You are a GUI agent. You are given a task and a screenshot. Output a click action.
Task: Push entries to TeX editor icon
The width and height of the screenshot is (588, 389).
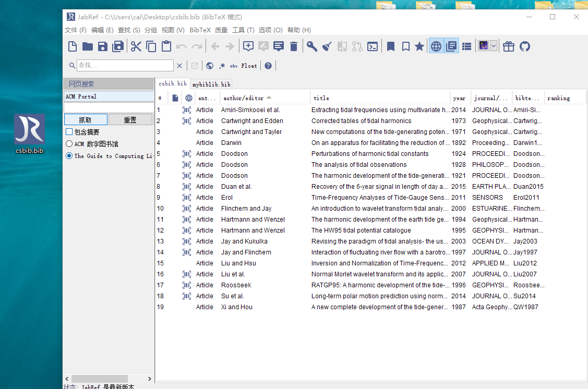tap(483, 46)
